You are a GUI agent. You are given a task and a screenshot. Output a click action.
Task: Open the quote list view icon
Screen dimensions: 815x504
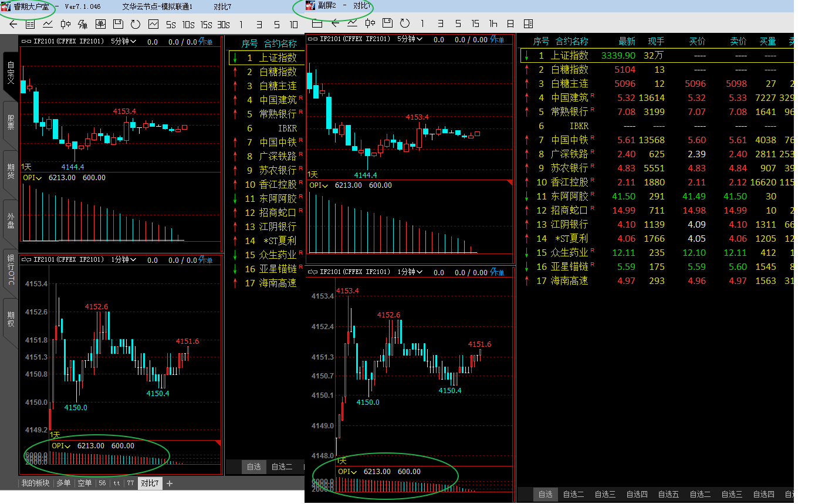31,24
